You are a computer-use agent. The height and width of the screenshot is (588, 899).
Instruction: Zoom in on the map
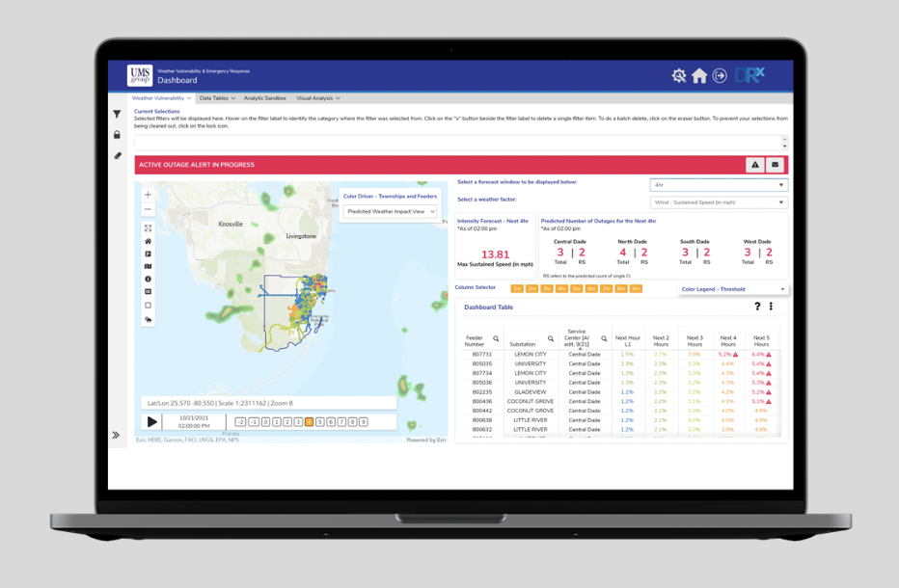[x=148, y=195]
